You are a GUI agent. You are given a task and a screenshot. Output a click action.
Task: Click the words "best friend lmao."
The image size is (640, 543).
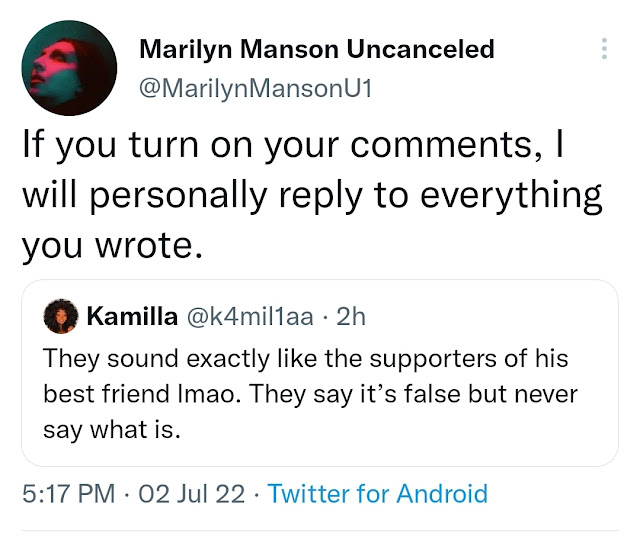pyautogui.click(x=142, y=393)
